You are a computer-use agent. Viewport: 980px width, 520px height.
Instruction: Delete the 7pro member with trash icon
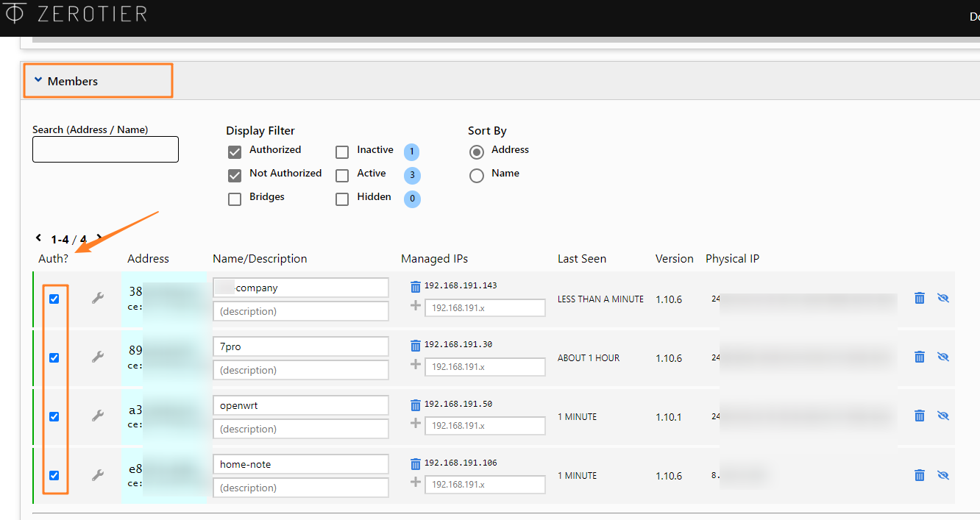919,357
